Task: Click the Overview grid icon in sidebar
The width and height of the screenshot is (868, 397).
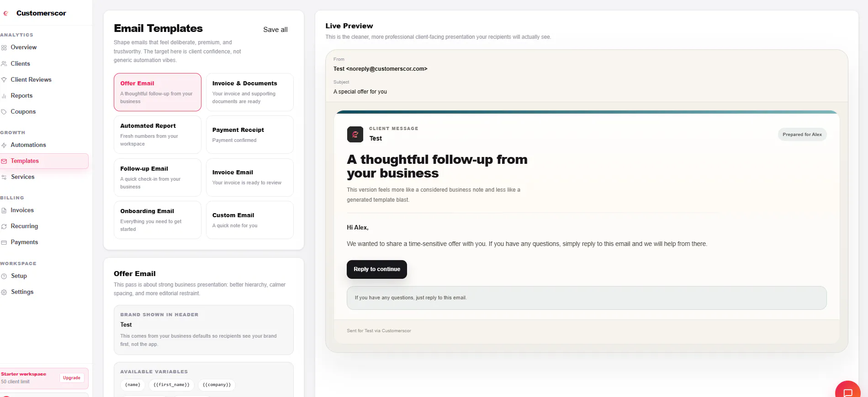Action: coord(4,47)
